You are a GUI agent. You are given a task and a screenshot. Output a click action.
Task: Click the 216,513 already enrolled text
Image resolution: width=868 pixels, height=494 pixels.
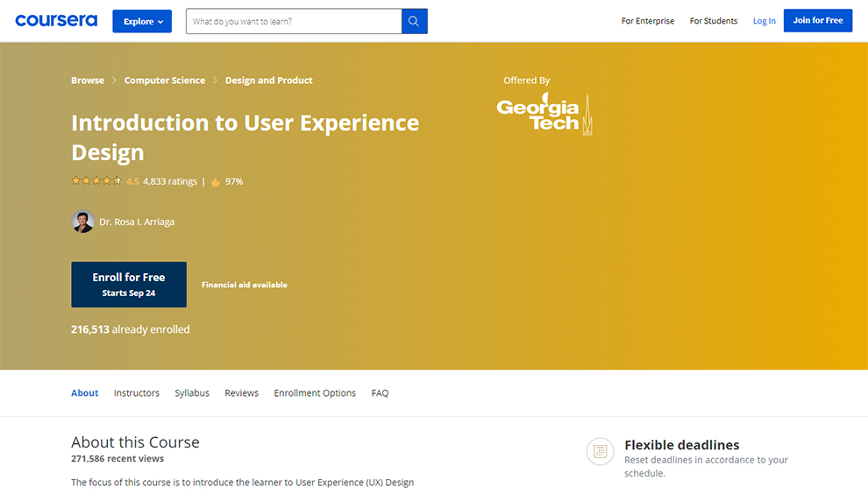pos(130,329)
